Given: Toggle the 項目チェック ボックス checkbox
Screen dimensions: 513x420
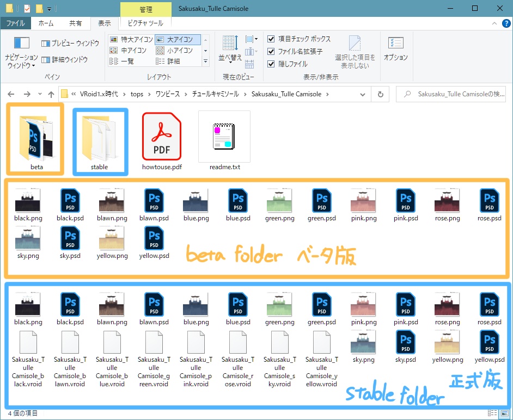Looking at the screenshot, I should click(x=271, y=39).
